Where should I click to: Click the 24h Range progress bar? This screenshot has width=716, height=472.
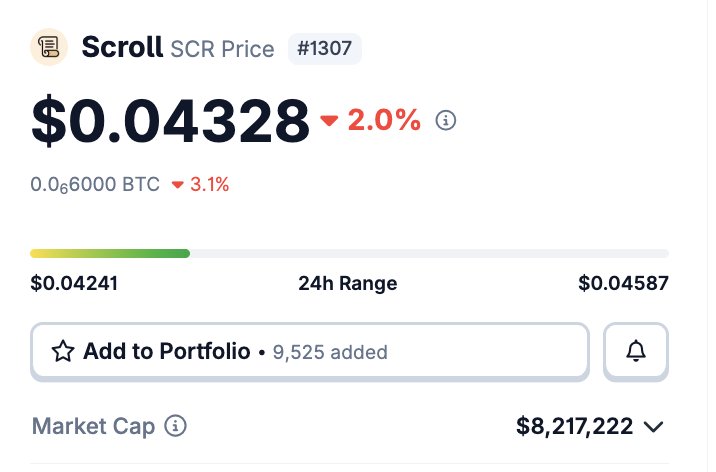coord(349,253)
